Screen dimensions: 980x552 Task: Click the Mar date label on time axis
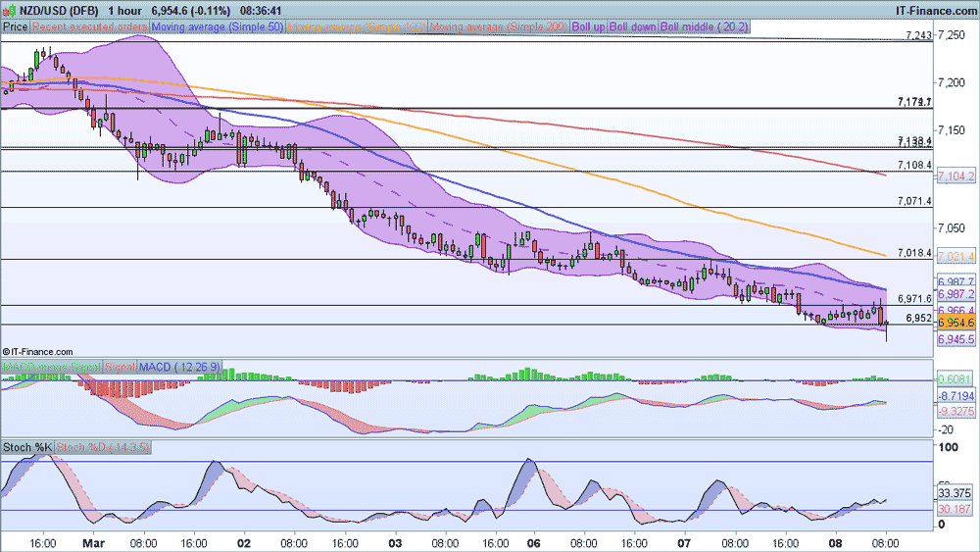coord(94,543)
